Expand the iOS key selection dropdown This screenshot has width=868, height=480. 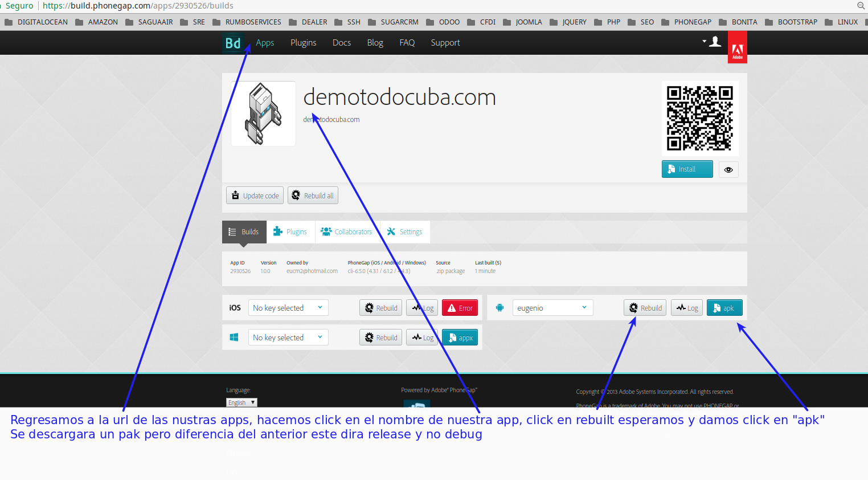tap(288, 308)
